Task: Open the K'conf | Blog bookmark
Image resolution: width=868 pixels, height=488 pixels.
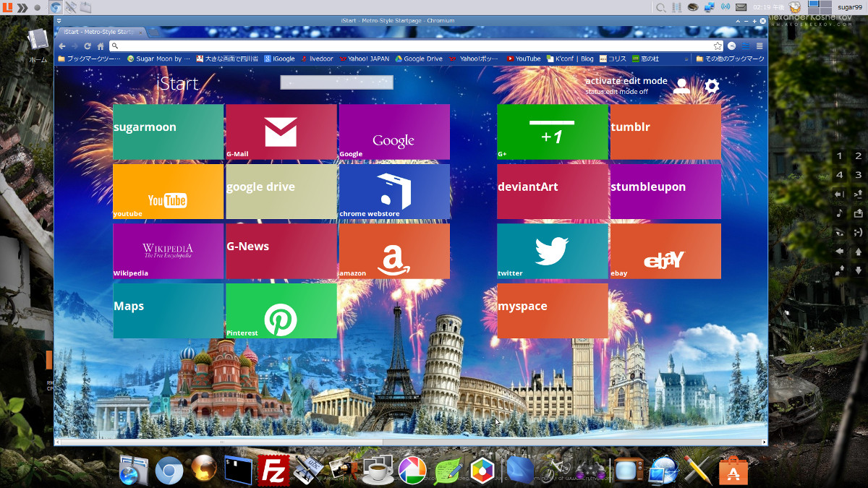Action: (x=570, y=59)
